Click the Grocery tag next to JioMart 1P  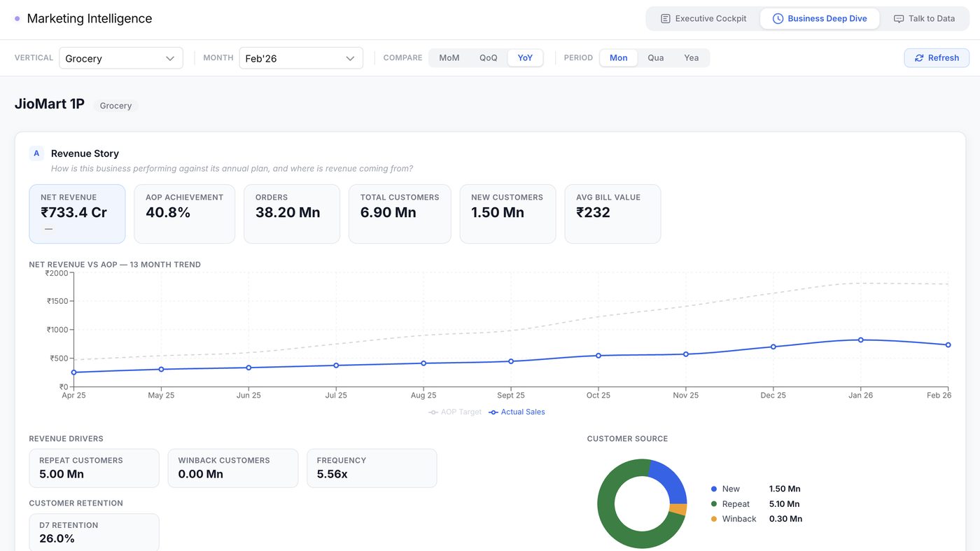point(115,106)
